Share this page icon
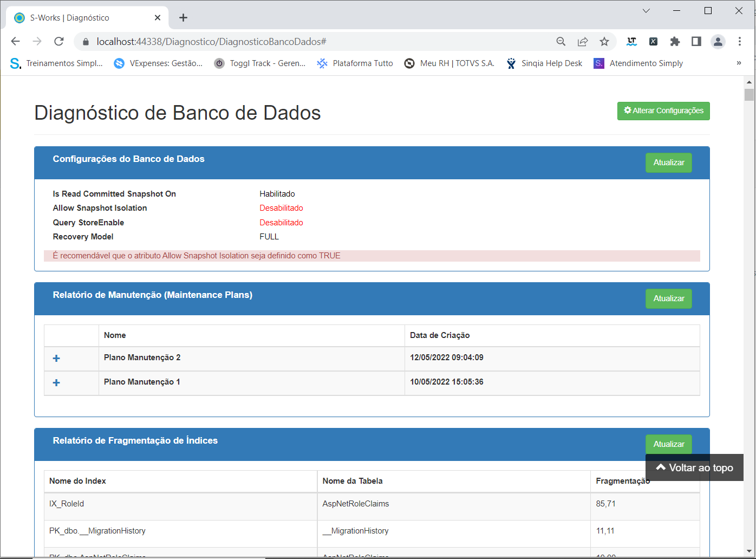 (x=583, y=42)
